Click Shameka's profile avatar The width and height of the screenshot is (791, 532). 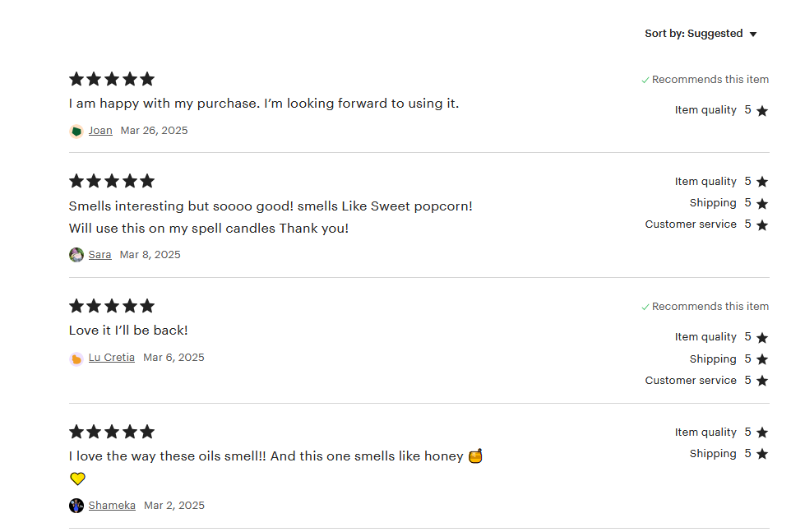tap(76, 506)
